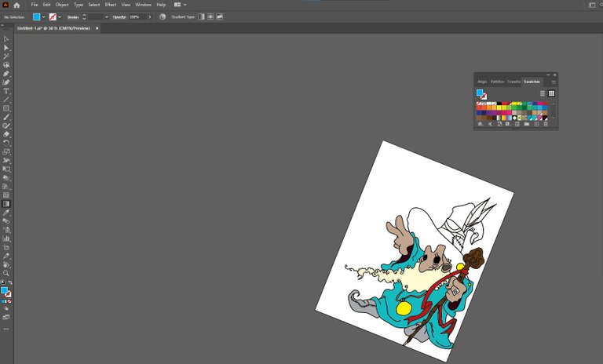Select the Width tool
This screenshot has width=603, height=364.
[6, 160]
